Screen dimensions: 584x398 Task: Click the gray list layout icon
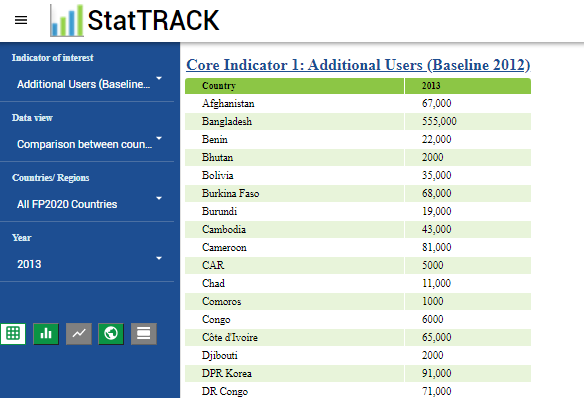[144, 334]
